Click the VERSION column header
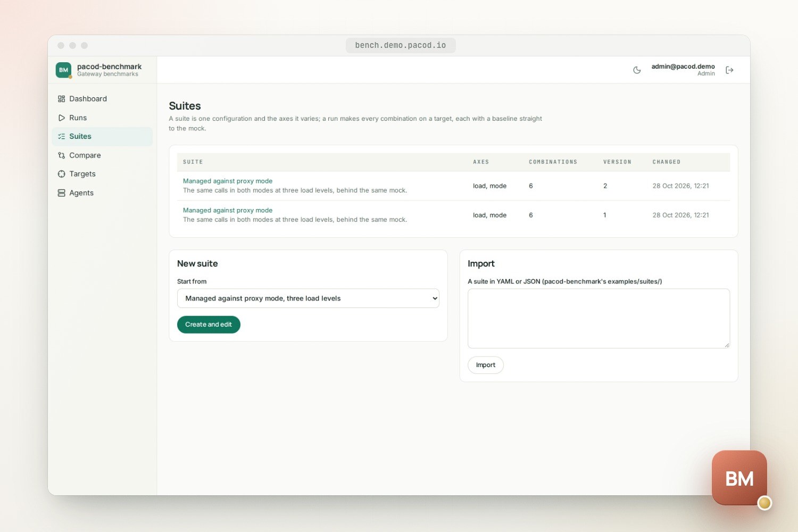 coord(617,162)
